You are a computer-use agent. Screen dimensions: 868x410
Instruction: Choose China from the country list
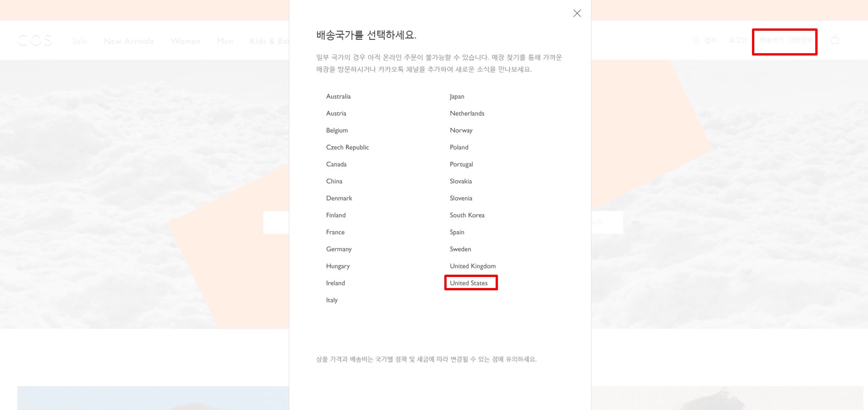point(334,181)
